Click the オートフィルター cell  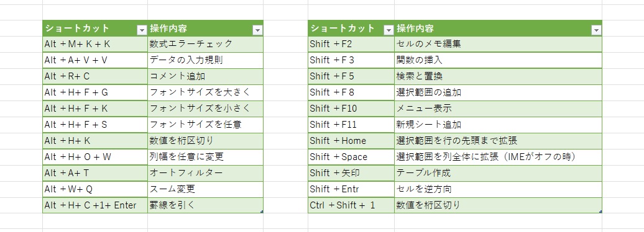(205, 173)
